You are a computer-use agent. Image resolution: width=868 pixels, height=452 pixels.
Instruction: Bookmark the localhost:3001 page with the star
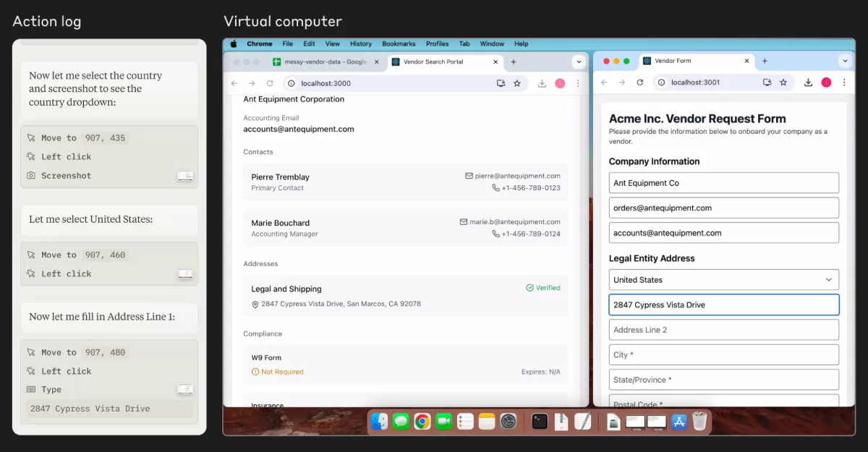(783, 82)
